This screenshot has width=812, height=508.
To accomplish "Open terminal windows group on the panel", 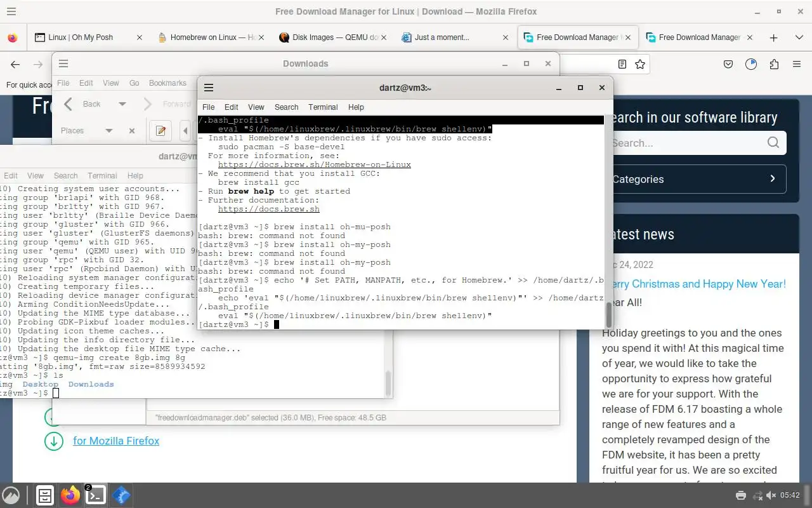I will [x=95, y=495].
